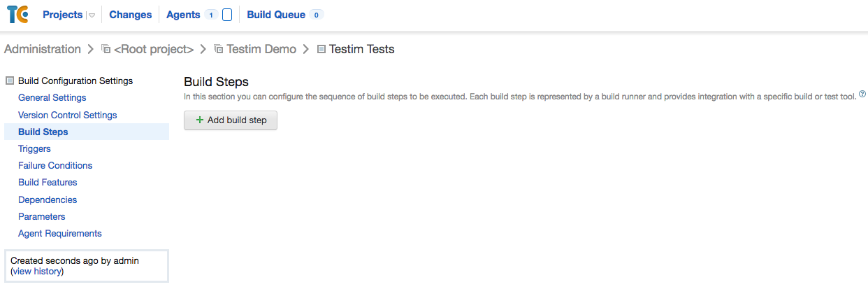
Task: Open the Projects dropdown arrow
Action: tap(92, 15)
